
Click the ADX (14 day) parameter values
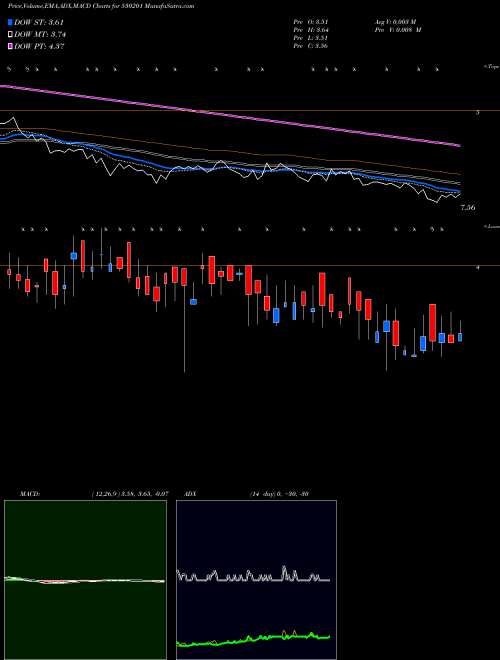(x=279, y=494)
